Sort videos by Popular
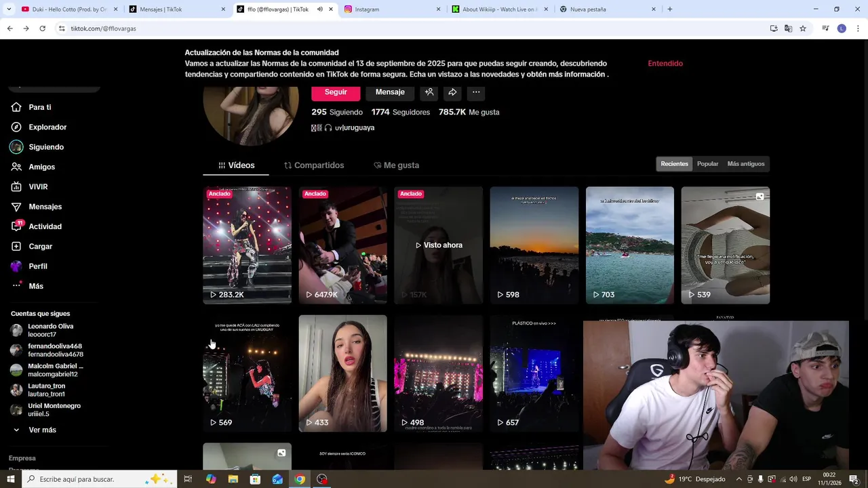 (x=707, y=164)
